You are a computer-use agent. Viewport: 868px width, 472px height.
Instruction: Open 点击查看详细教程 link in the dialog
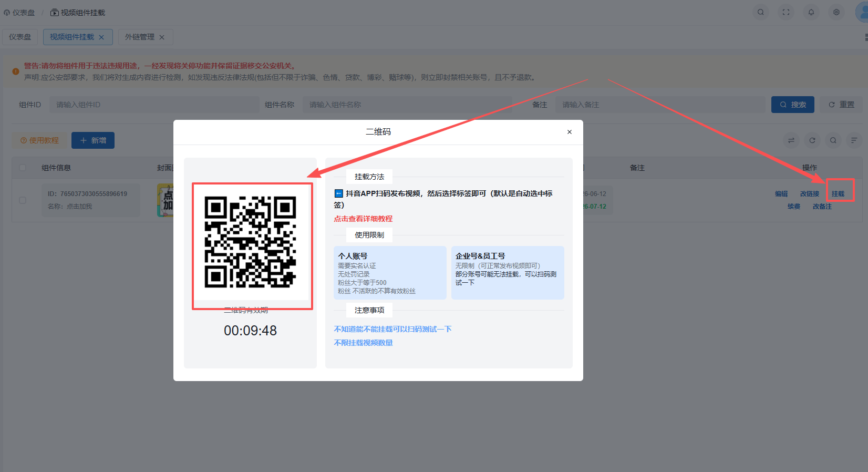pos(363,219)
